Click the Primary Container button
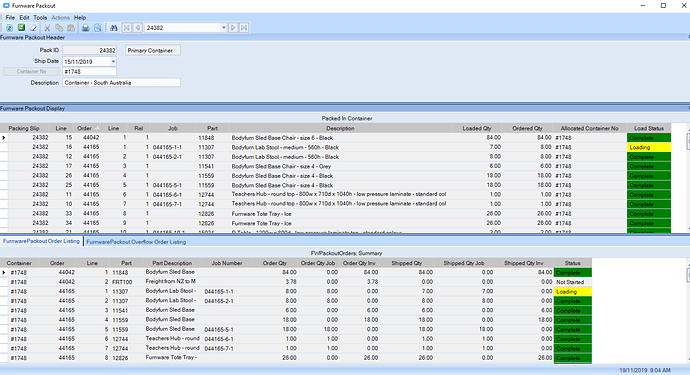Viewport: 690px width, 375px height. click(x=153, y=51)
